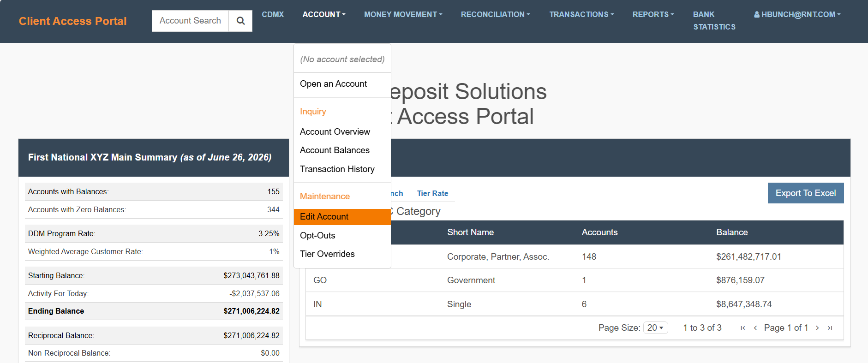Click the $261,482,717.01 balance cell
The height and width of the screenshot is (363, 868).
coord(748,257)
